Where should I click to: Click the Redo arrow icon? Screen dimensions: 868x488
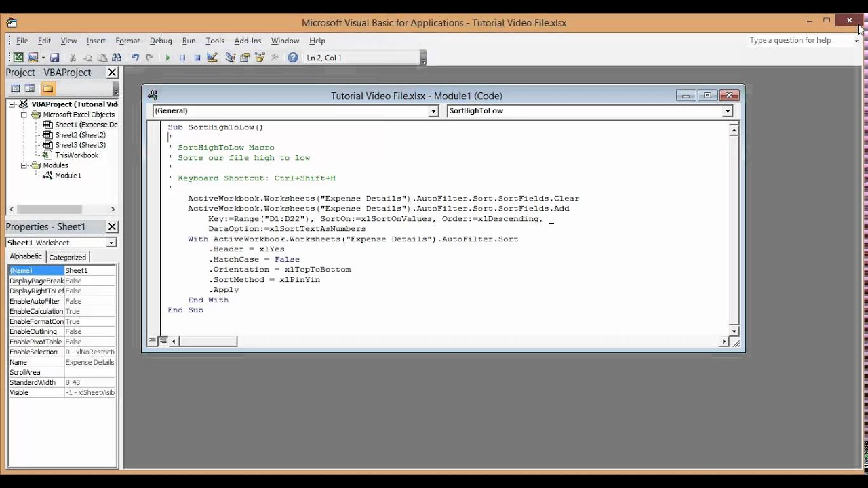(x=149, y=58)
